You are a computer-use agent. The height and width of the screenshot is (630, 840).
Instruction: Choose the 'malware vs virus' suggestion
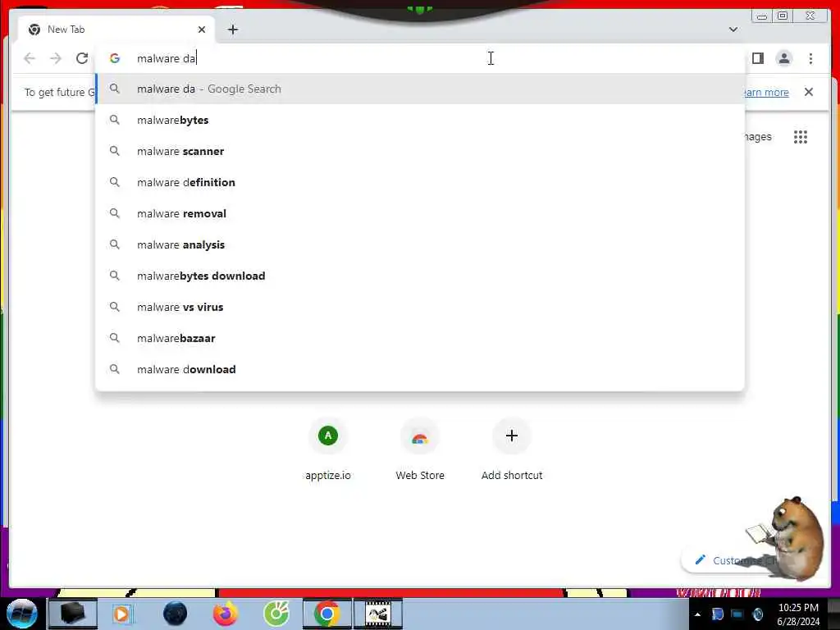420,307
